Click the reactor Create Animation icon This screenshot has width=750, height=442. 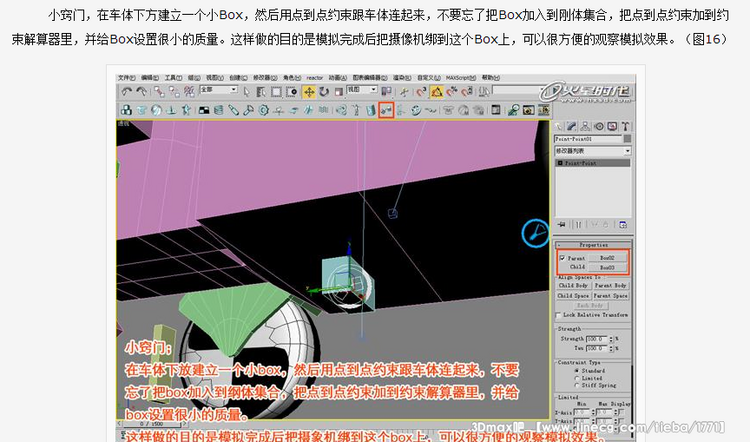[x=543, y=110]
